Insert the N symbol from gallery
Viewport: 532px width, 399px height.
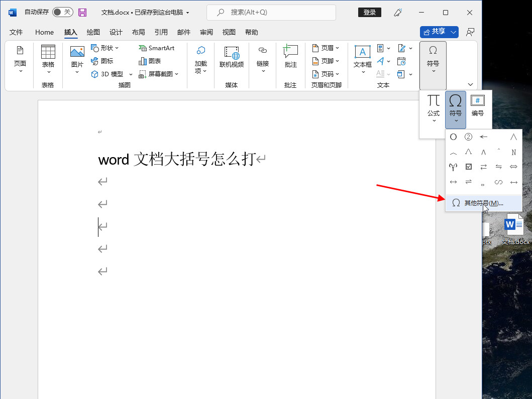tap(514, 152)
